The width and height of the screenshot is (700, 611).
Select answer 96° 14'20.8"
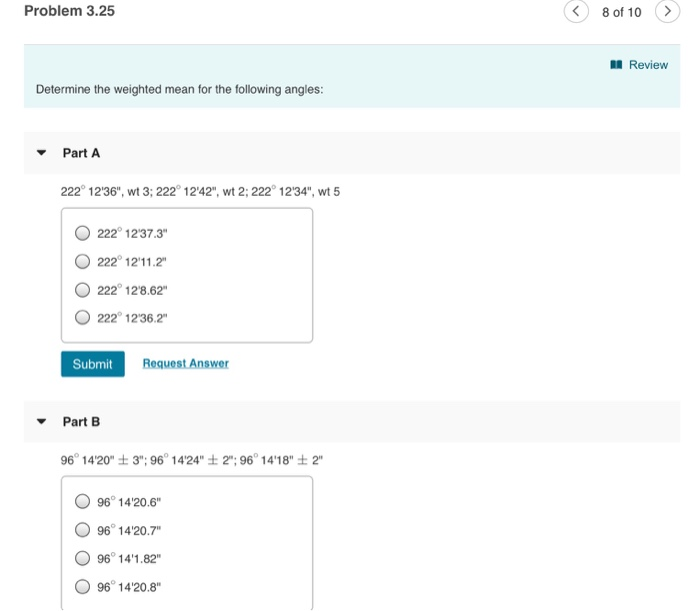pyautogui.click(x=82, y=586)
